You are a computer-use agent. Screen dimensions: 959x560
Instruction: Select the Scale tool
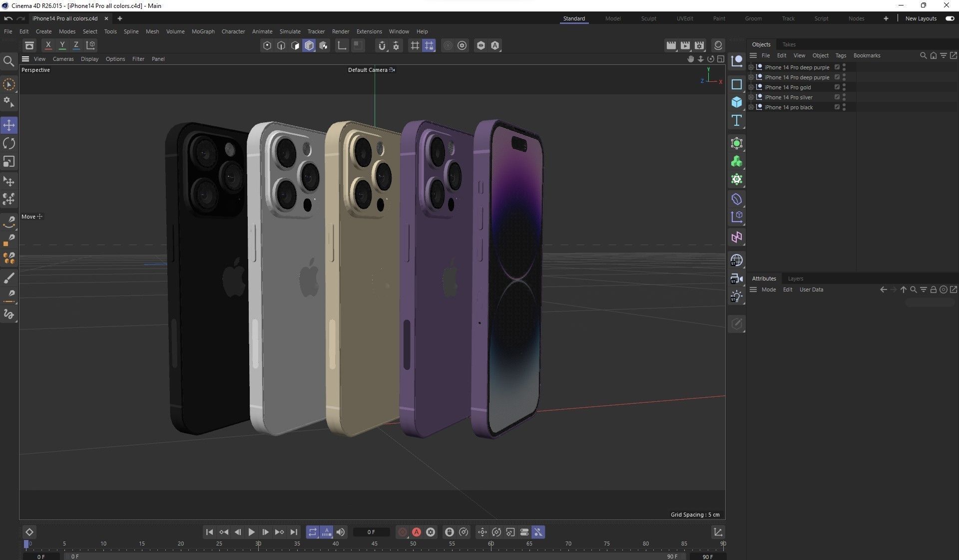(x=9, y=162)
